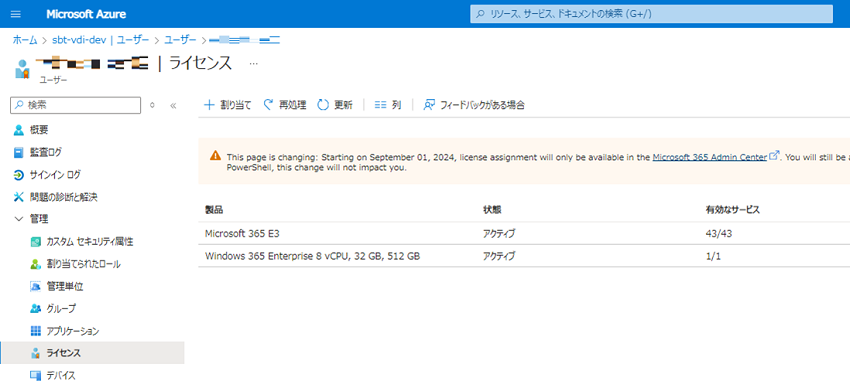Click the カスタム セキュリティ属性 icon

36,242
